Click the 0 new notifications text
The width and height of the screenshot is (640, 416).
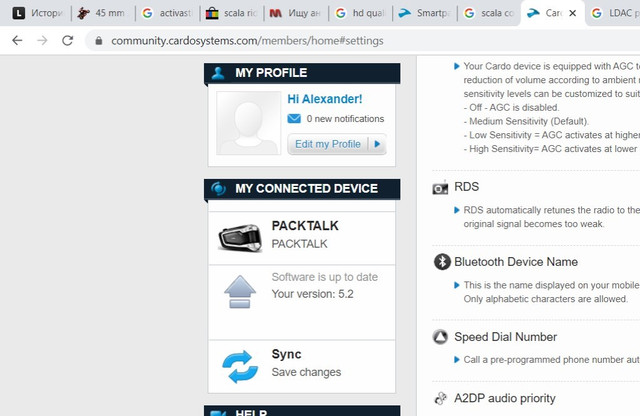(x=345, y=119)
